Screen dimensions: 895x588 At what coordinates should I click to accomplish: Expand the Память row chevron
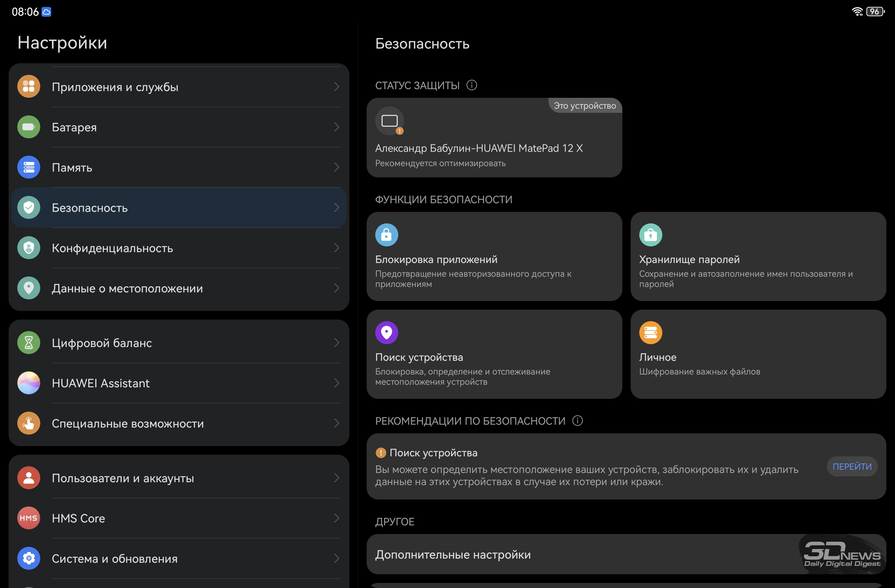pos(336,167)
